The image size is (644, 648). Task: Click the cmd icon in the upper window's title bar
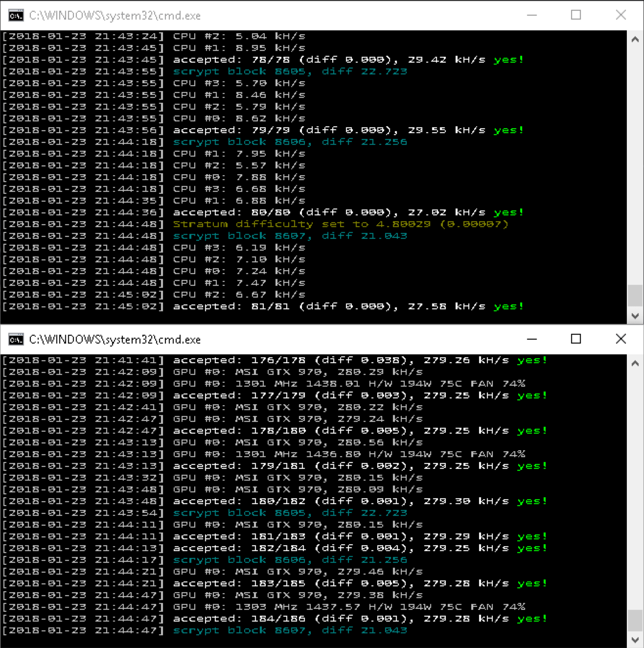click(16, 16)
